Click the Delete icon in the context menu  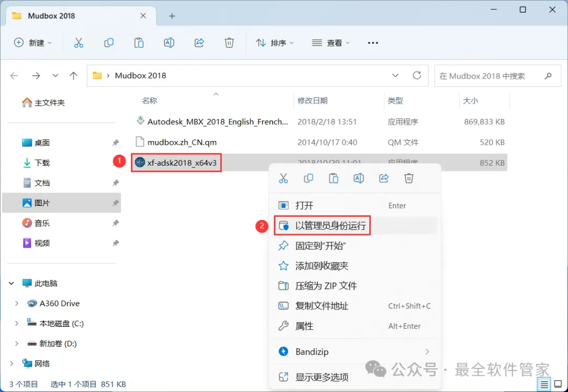(409, 178)
